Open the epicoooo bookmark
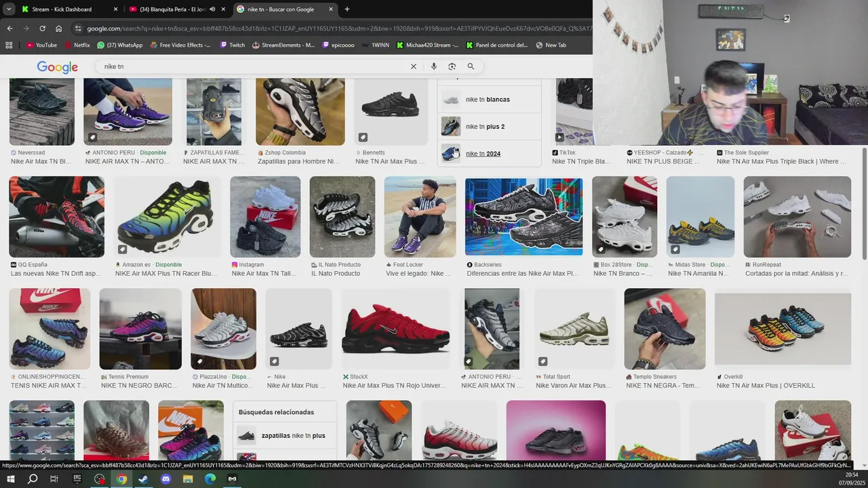 pyautogui.click(x=338, y=45)
